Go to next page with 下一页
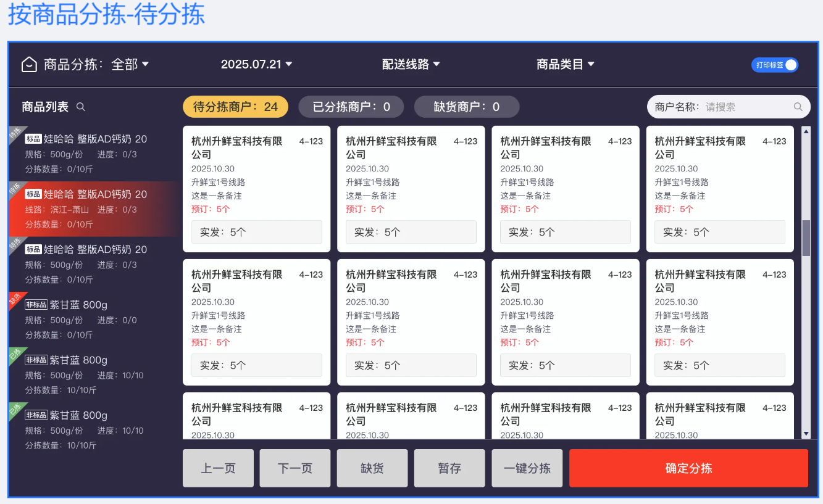 (295, 468)
